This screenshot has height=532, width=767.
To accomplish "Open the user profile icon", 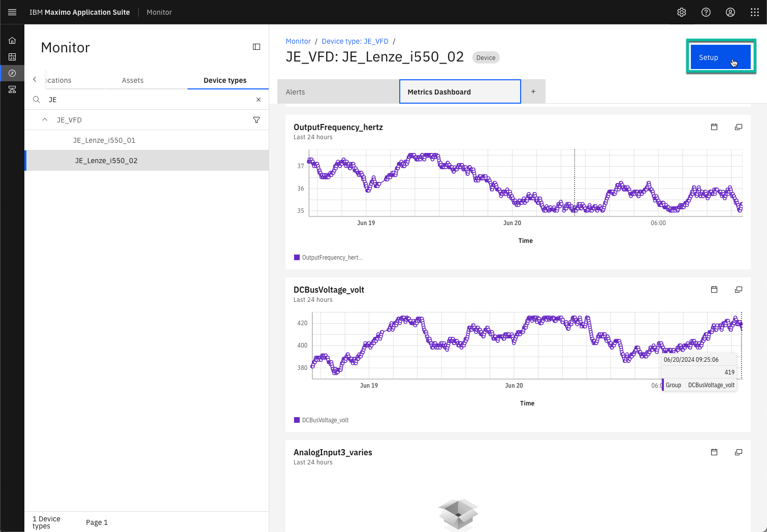I will (730, 12).
